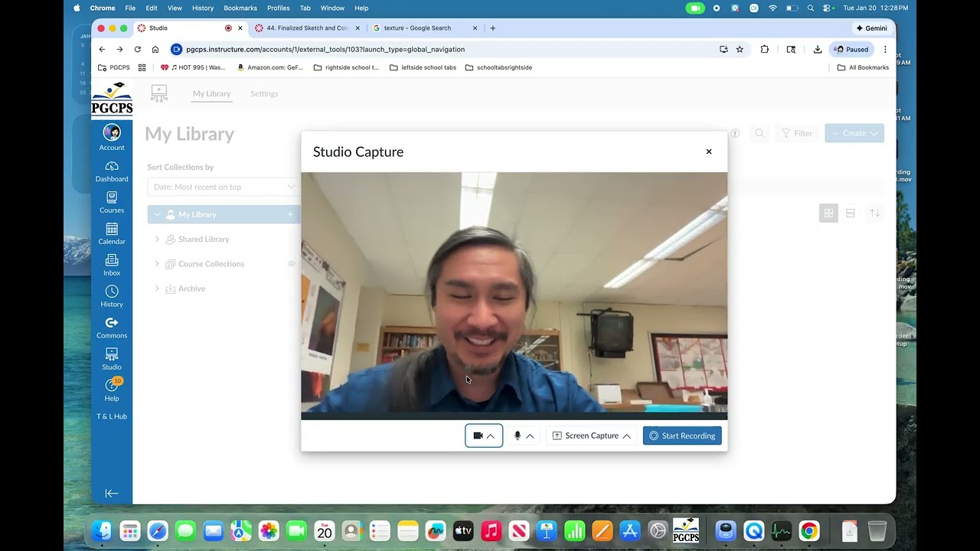Open Calendar in Canvas sidebar
The image size is (980, 551).
coord(112,234)
